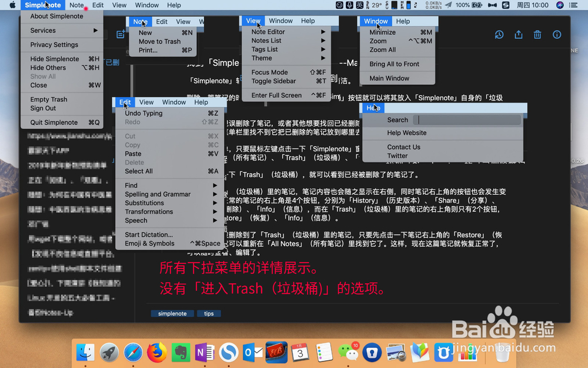This screenshot has width=588, height=368.
Task: Open Calendar icon showing 3 in Dock
Action: [x=300, y=353]
